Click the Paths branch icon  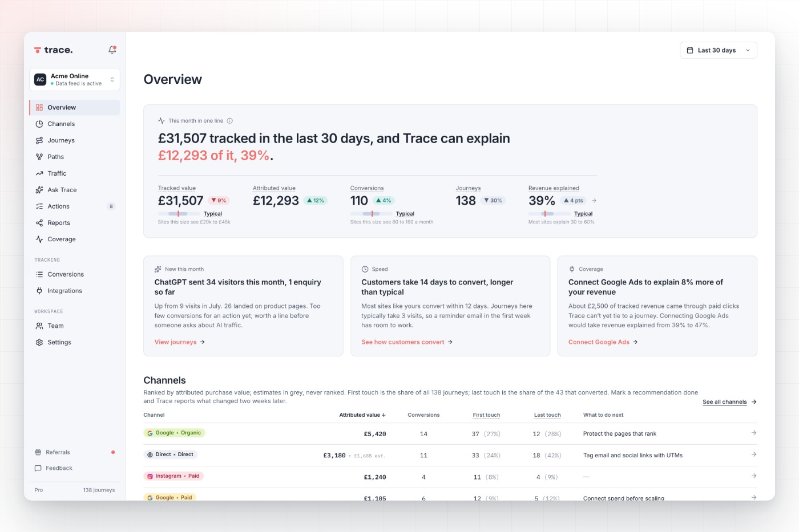[39, 157]
